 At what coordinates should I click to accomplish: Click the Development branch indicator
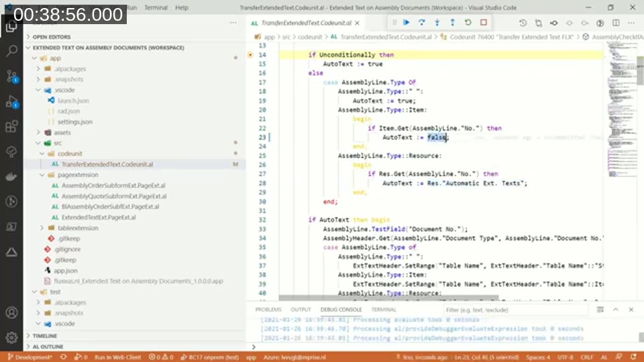click(x=30, y=357)
